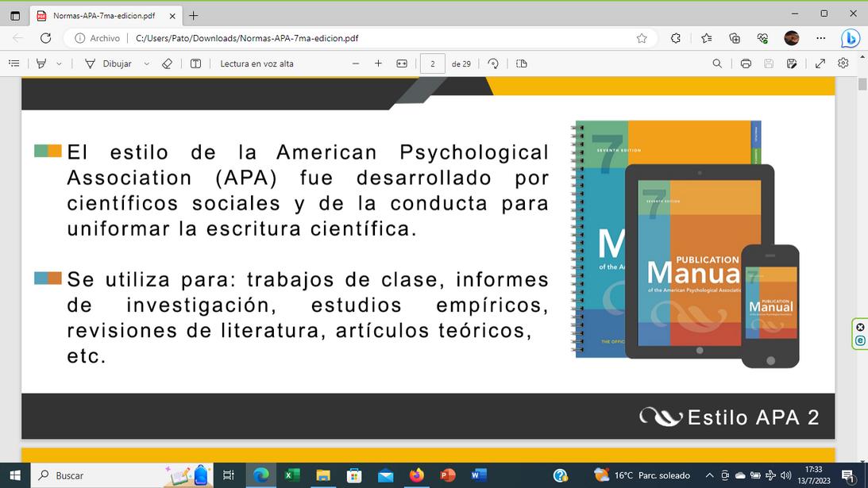Image resolution: width=868 pixels, height=488 pixels.
Task: Open Find in PDF search
Action: [717, 63]
